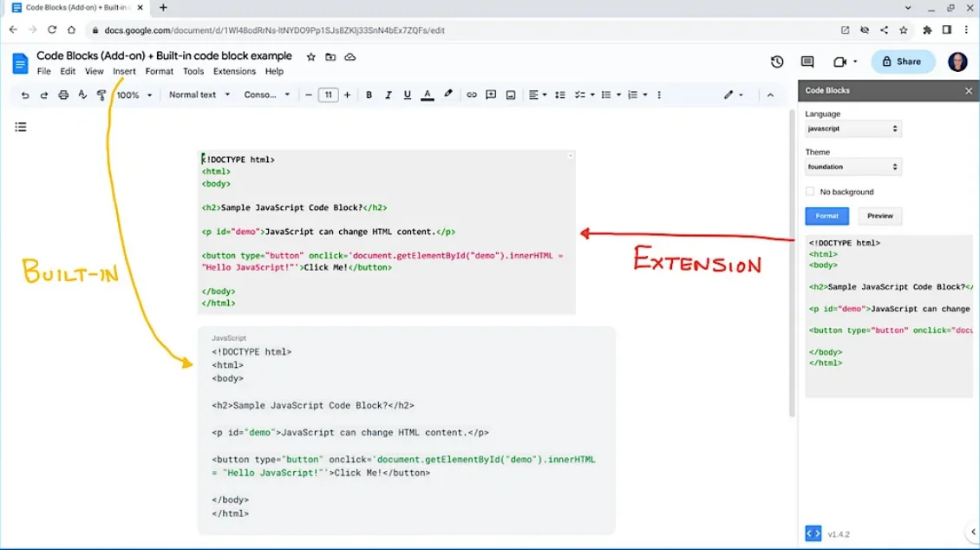This screenshot has width=980, height=550.
Task: Click the side panel chevron at bottom right
Action: click(x=973, y=532)
